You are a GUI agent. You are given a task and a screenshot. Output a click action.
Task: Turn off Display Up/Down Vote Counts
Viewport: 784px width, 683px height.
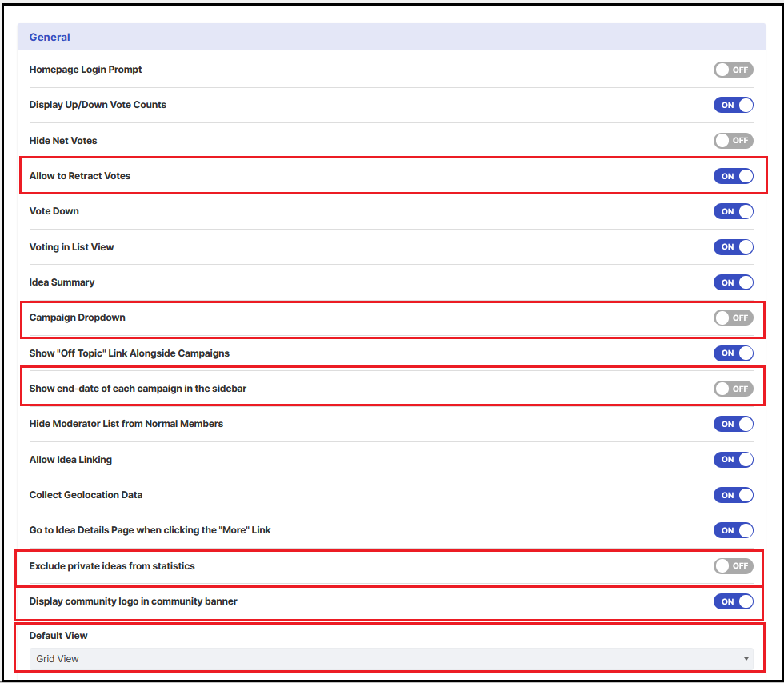click(733, 105)
